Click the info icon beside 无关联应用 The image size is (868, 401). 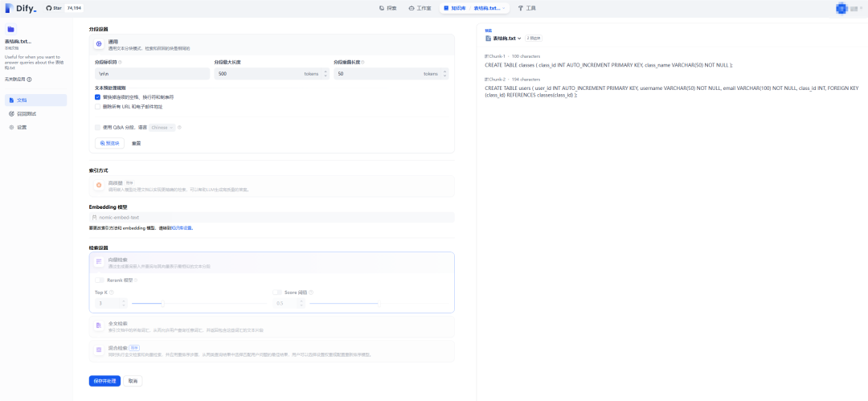pos(30,80)
